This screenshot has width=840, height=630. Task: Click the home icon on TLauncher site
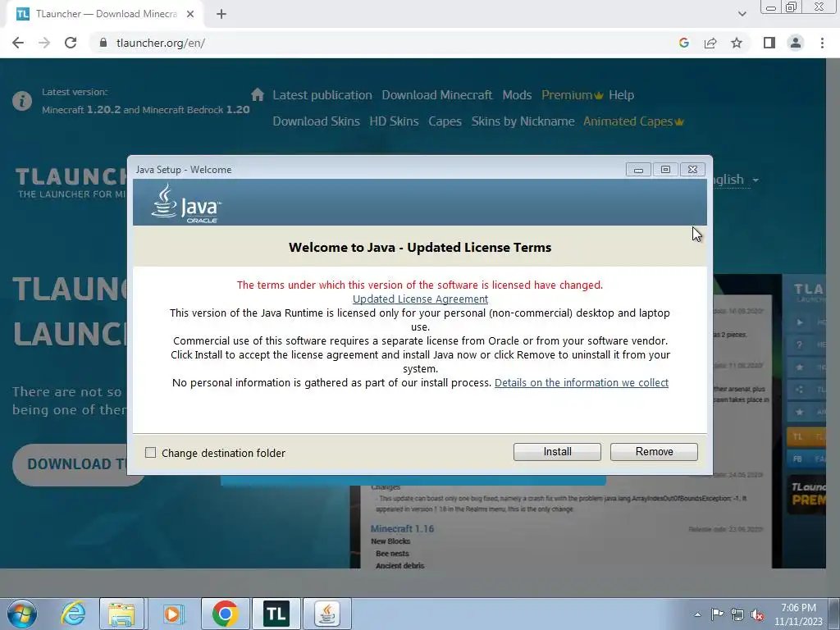258,95
